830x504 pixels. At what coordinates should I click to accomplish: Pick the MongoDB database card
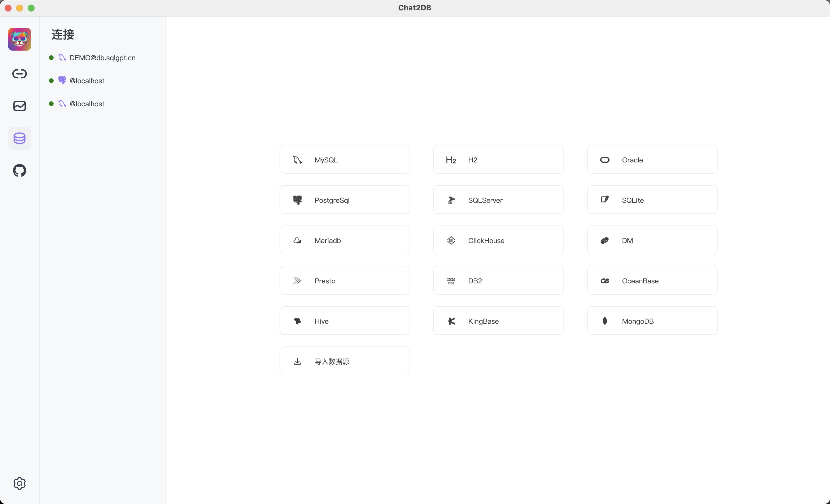tap(652, 321)
